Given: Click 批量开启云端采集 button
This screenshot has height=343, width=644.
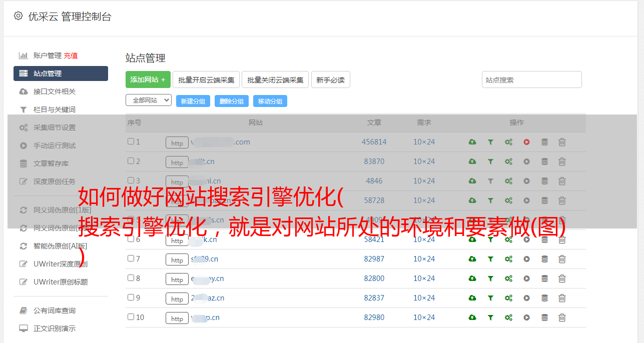Looking at the screenshot, I should 206,79.
